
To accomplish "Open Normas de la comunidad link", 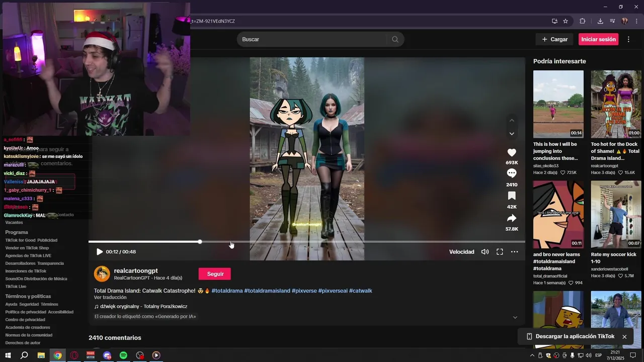I will (29, 335).
